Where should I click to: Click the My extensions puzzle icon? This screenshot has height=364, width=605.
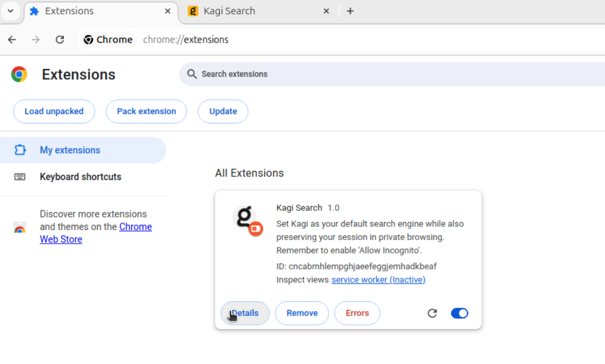(x=20, y=150)
